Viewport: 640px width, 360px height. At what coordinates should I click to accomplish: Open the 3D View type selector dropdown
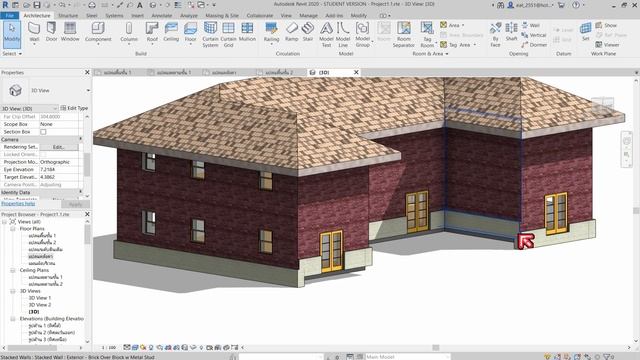88,90
